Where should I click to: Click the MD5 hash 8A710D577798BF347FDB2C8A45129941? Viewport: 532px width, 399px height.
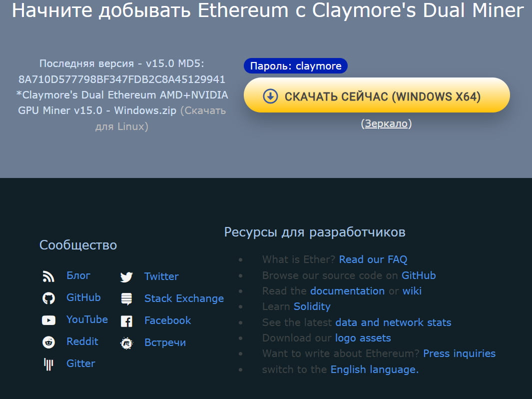pyautogui.click(x=122, y=79)
